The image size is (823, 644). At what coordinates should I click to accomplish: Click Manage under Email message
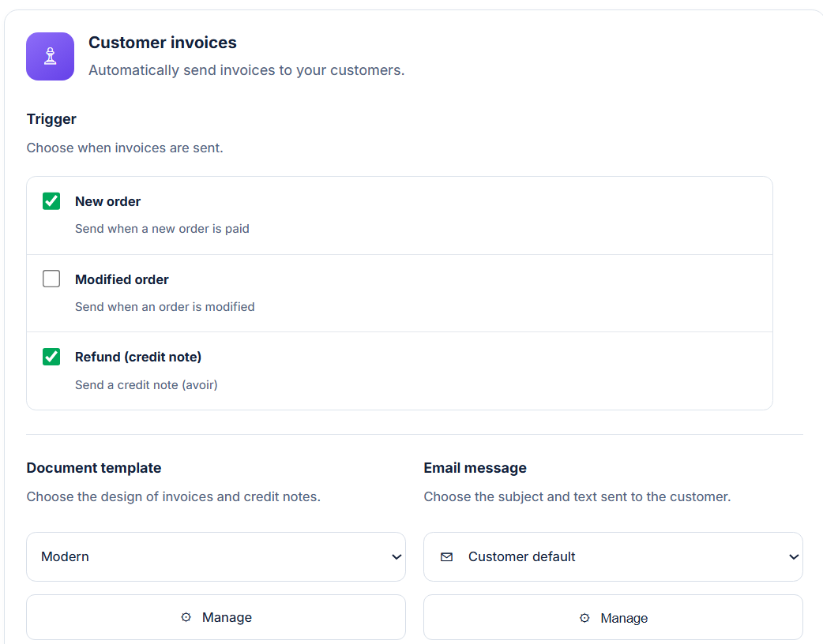(x=613, y=618)
